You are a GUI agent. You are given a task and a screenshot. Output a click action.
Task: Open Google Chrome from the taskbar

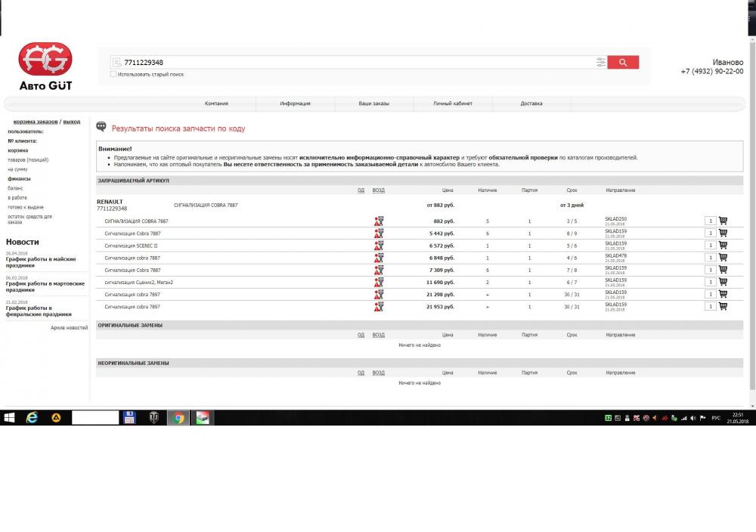tap(178, 418)
